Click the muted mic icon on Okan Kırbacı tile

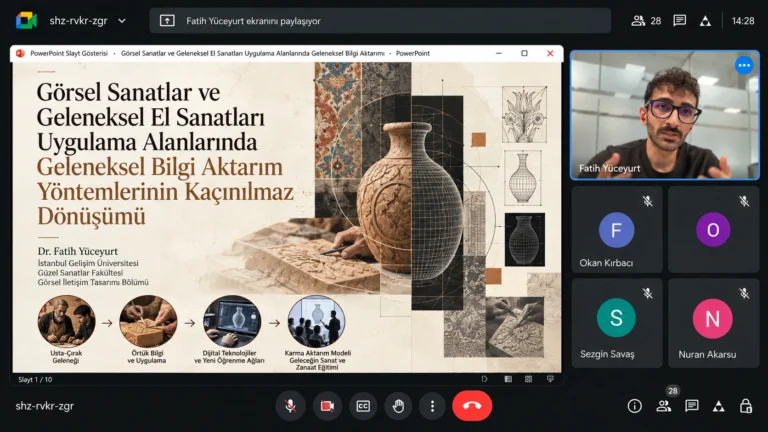point(648,201)
